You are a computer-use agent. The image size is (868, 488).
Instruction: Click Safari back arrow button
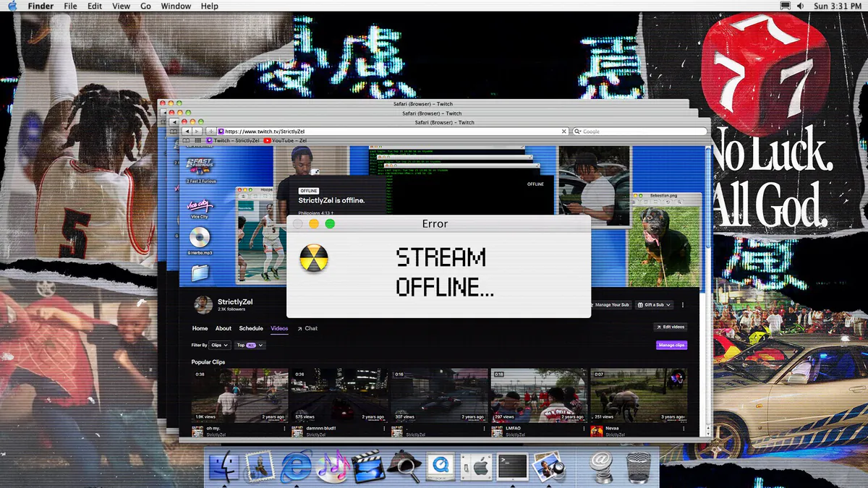[187, 132]
